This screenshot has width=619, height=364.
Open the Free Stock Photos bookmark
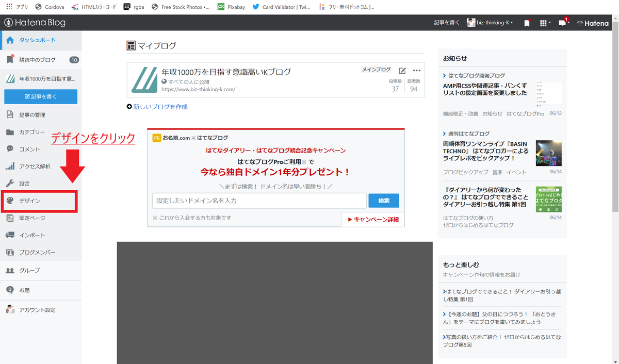181,7
